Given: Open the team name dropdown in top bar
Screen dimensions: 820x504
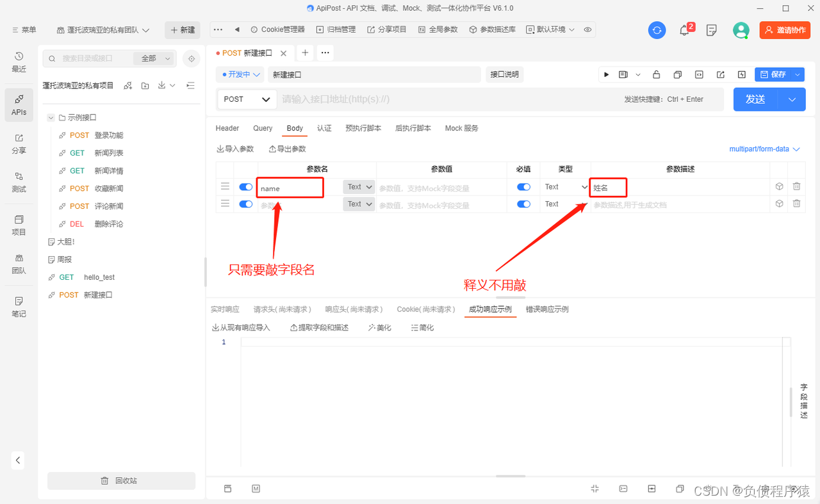Looking at the screenshot, I should tap(103, 30).
